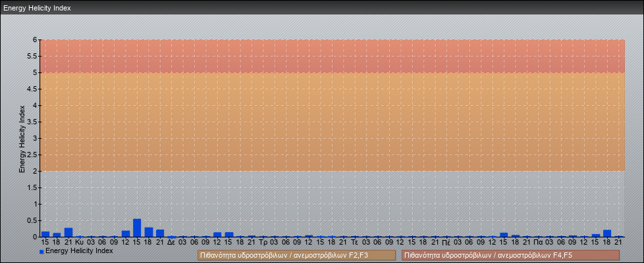The height and width of the screenshot is (263, 644).
Task: Toggle the Energy Helicity Index legend label
Action: (79, 251)
